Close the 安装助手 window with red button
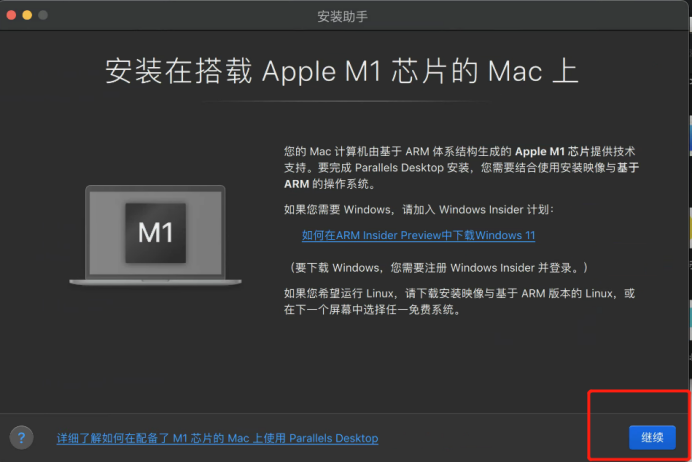Image resolution: width=692 pixels, height=463 pixels. [11, 15]
